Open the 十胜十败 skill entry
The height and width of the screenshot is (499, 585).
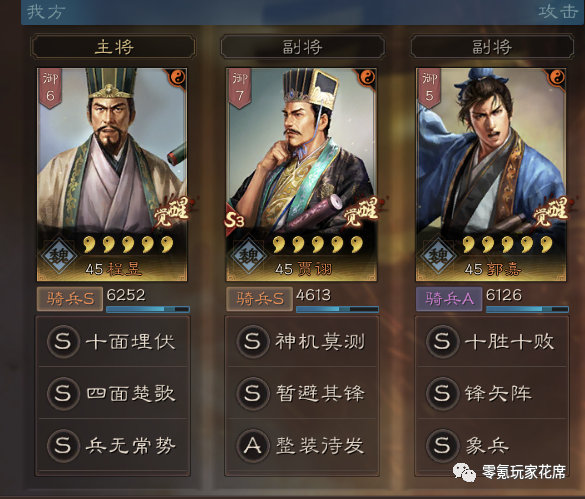pos(492,341)
